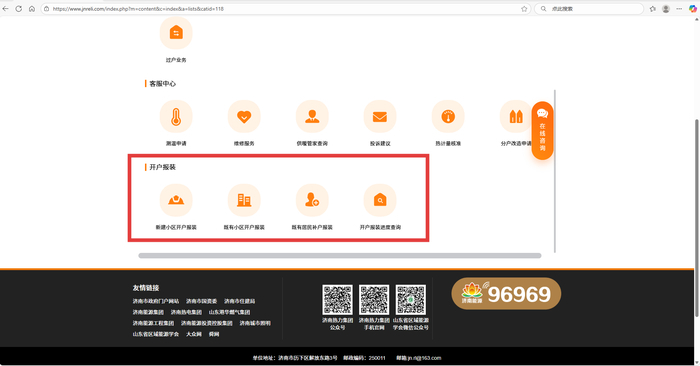Screen dimensions: 700x366
Task: Open 既有居民补户报装 add-user icon
Action: [x=312, y=200]
